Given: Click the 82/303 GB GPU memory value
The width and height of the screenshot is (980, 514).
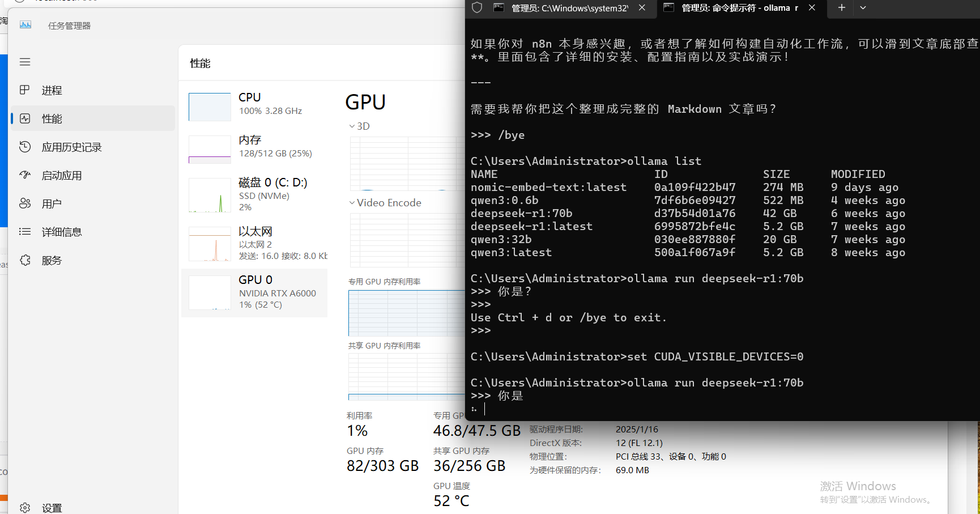Looking at the screenshot, I should (382, 466).
